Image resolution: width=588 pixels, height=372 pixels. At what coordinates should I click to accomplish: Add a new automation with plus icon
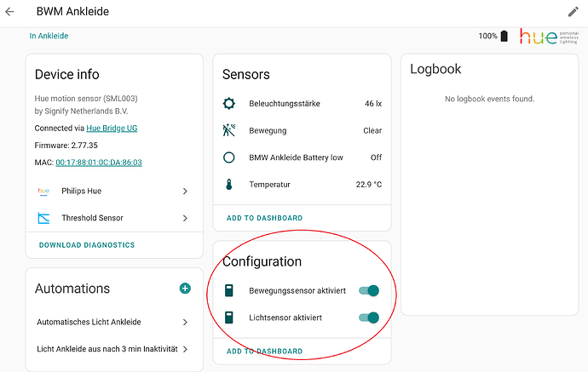click(185, 289)
